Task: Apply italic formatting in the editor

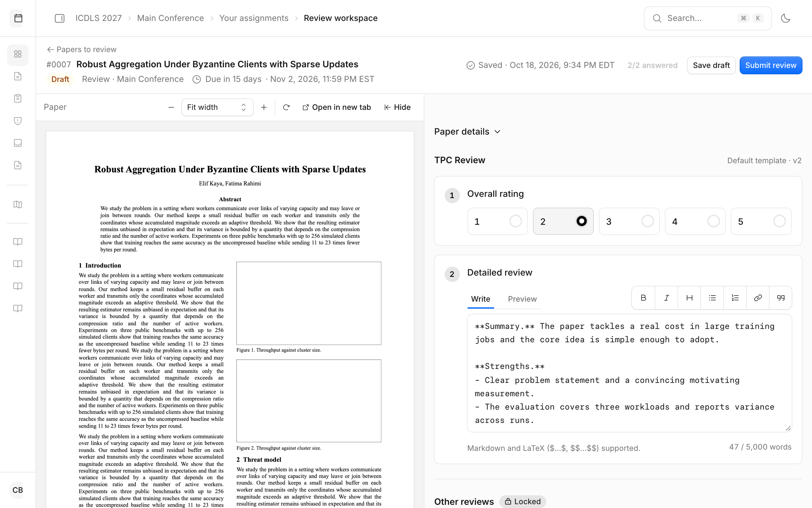Action: [x=666, y=298]
